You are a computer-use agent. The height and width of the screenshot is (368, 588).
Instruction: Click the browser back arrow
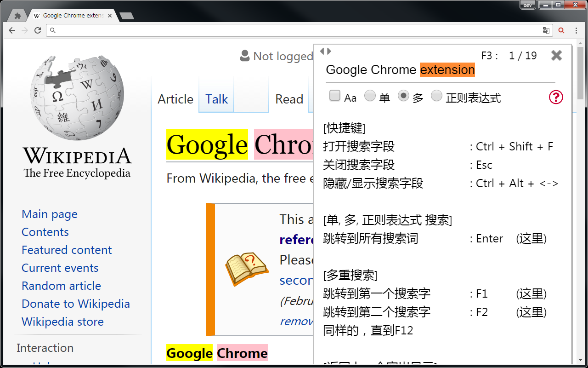click(x=12, y=30)
